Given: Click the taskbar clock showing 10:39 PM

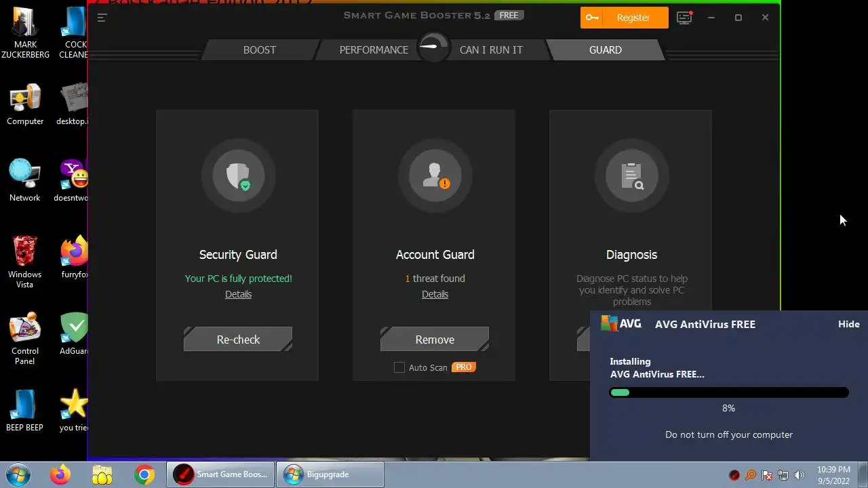Looking at the screenshot, I should tap(833, 475).
